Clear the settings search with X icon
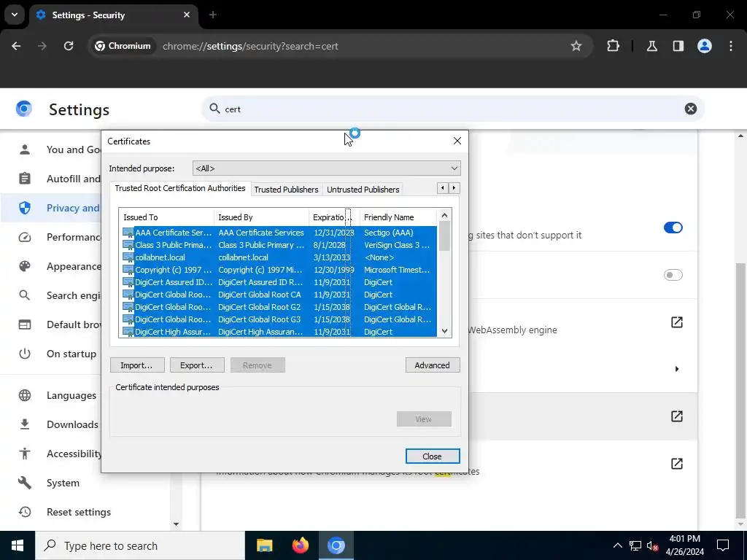The width and height of the screenshot is (747, 560). point(690,109)
